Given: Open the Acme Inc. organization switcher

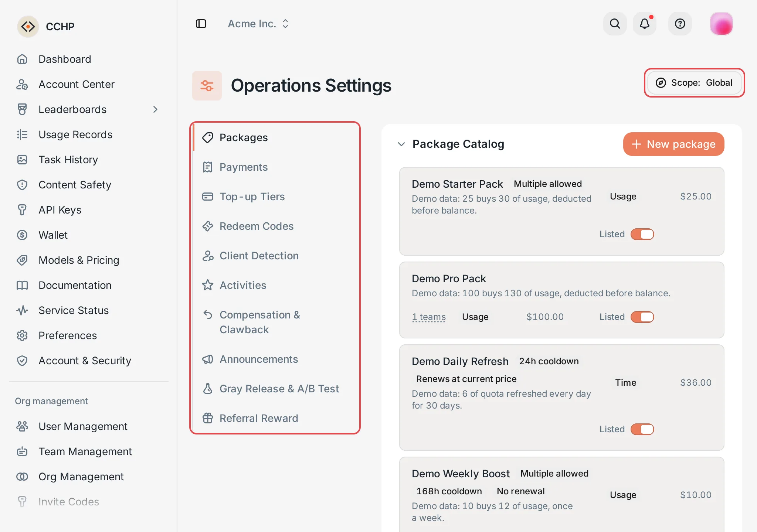Looking at the screenshot, I should click(x=258, y=24).
